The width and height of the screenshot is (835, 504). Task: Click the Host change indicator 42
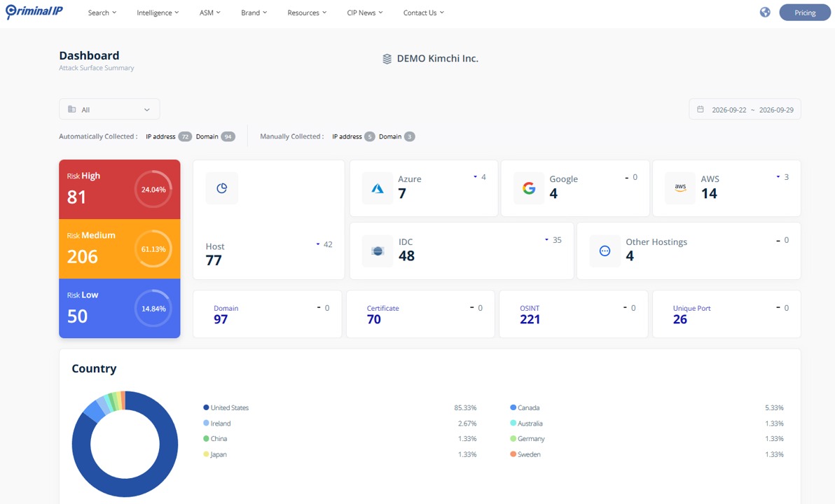[x=324, y=245]
